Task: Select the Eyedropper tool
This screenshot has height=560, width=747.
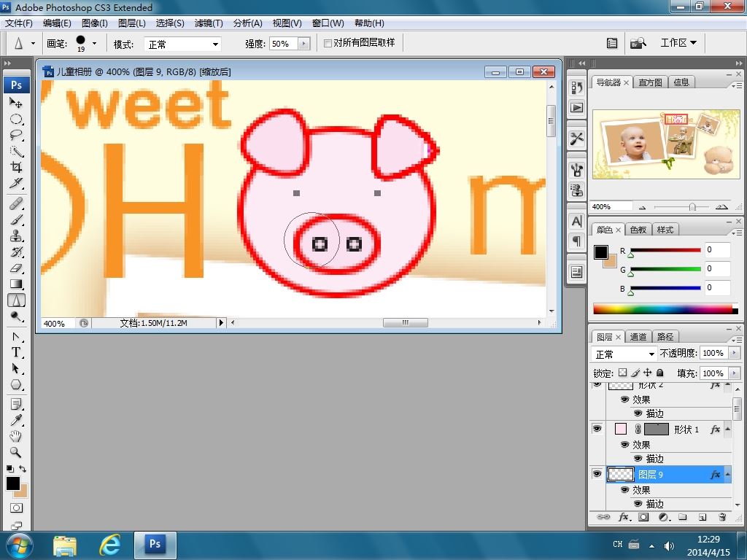Action: pos(16,421)
